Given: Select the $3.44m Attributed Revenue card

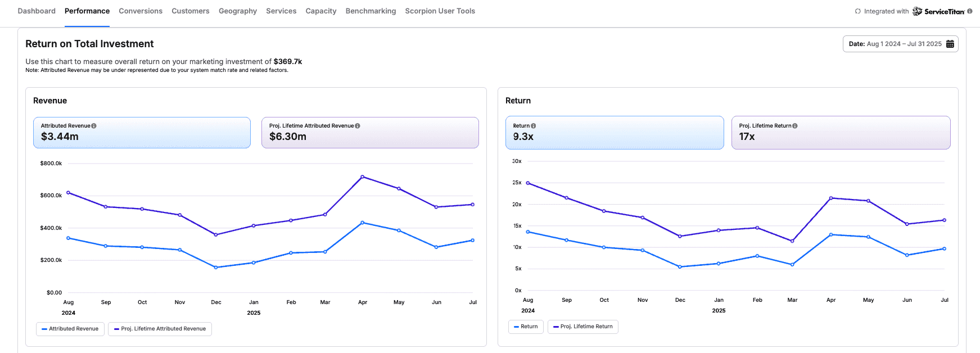Looking at the screenshot, I should pos(142,133).
